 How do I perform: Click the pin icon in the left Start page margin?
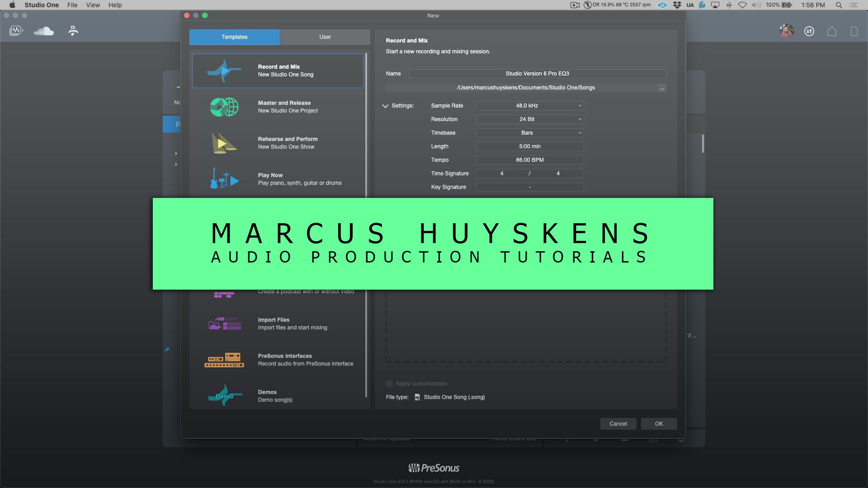pyautogui.click(x=167, y=349)
